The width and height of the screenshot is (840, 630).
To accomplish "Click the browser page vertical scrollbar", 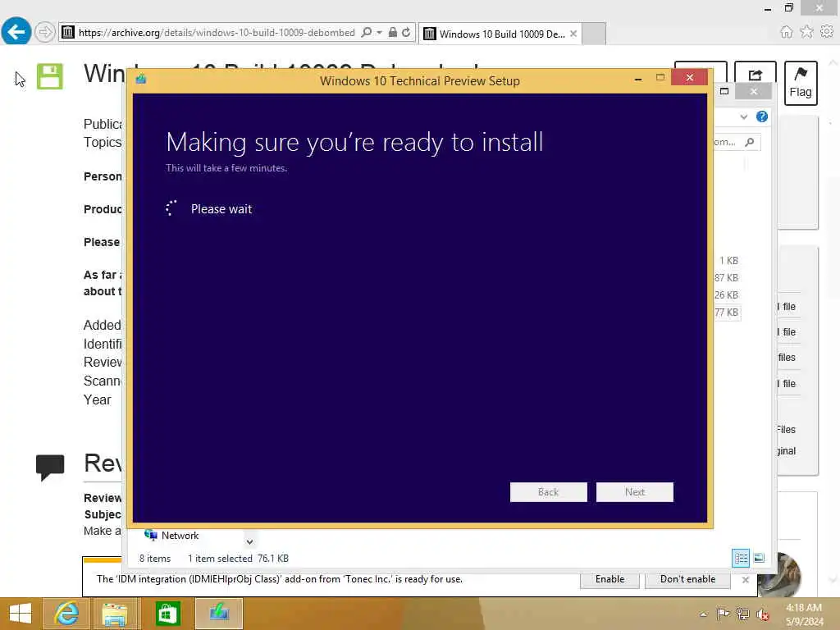I will [x=832, y=322].
